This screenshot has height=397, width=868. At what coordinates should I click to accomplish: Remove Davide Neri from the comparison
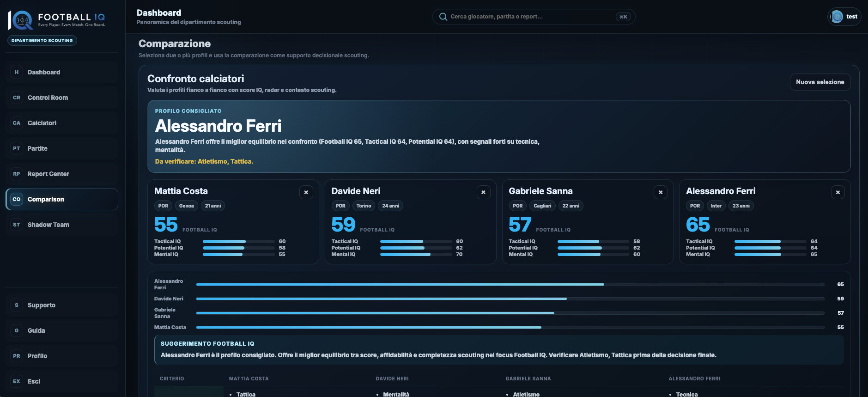tap(483, 192)
